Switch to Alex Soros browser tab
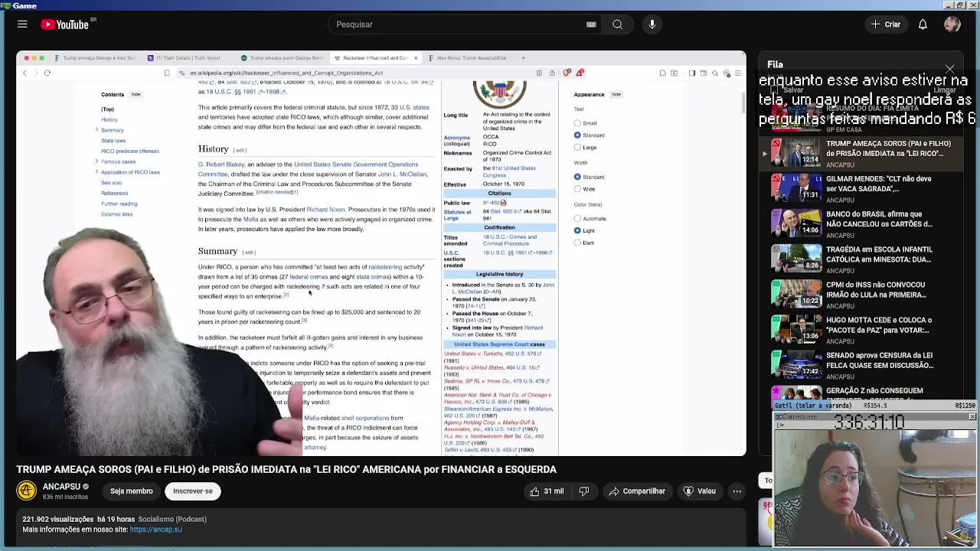This screenshot has width=980, height=551. (467, 58)
